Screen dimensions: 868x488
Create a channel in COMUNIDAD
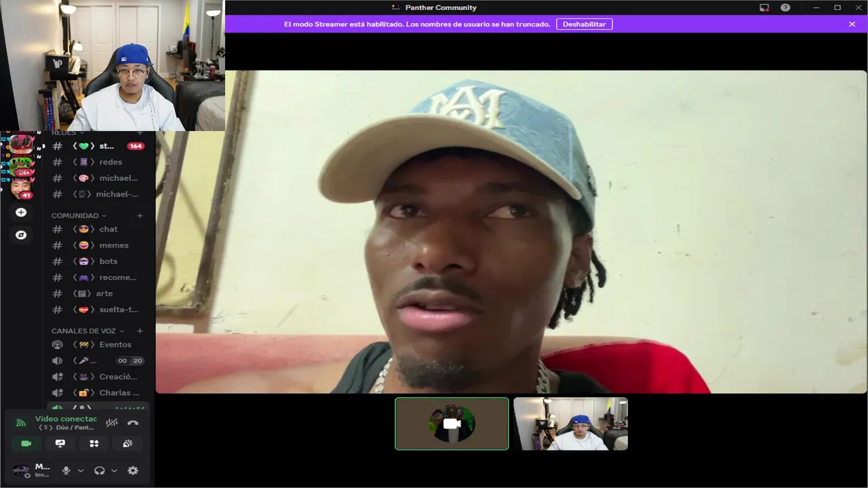point(140,216)
